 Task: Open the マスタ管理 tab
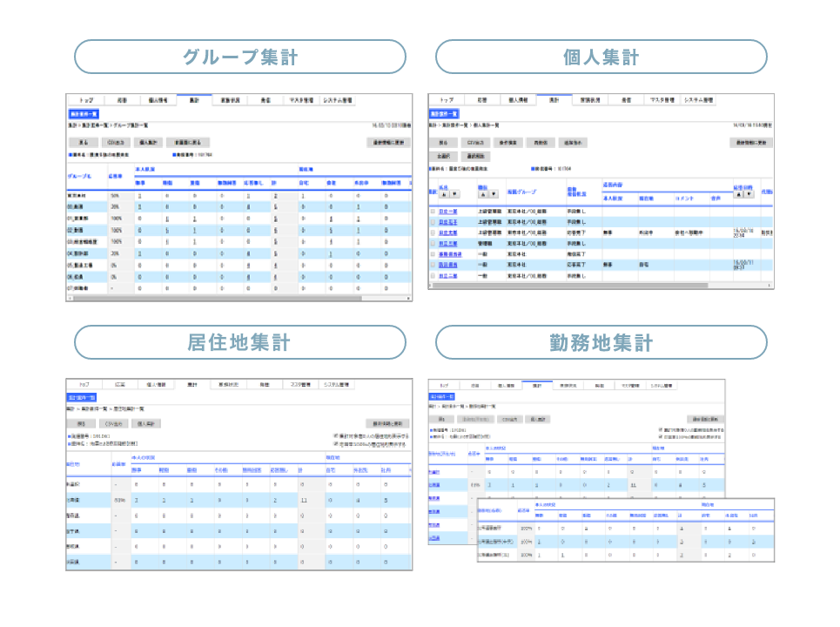point(662,98)
